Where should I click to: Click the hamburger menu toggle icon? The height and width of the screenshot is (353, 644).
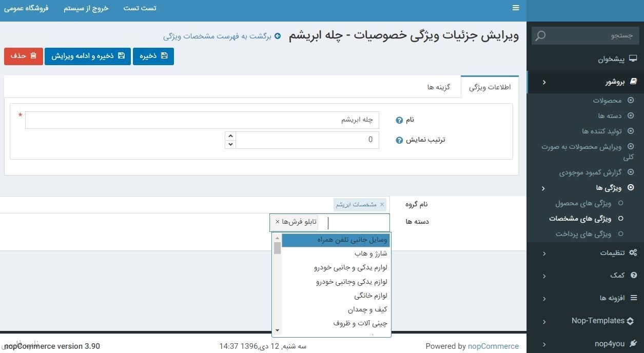click(516, 8)
